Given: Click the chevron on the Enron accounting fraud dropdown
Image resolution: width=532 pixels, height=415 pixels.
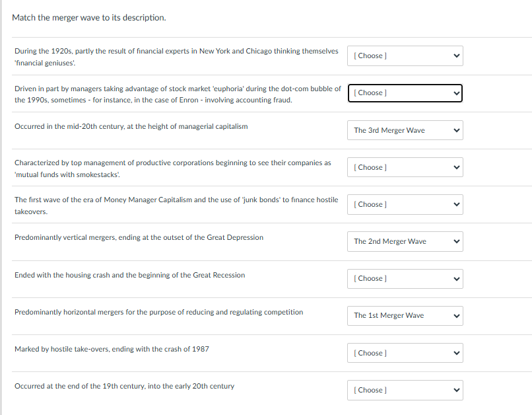Looking at the screenshot, I should click(455, 93).
